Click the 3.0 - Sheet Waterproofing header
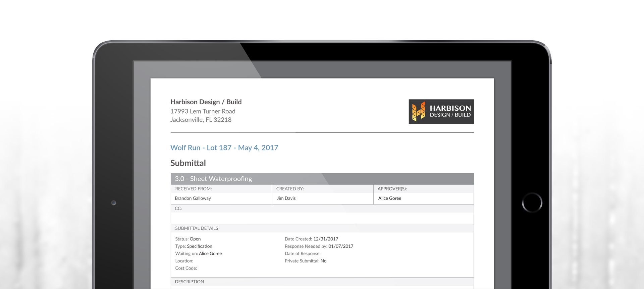 click(322, 179)
